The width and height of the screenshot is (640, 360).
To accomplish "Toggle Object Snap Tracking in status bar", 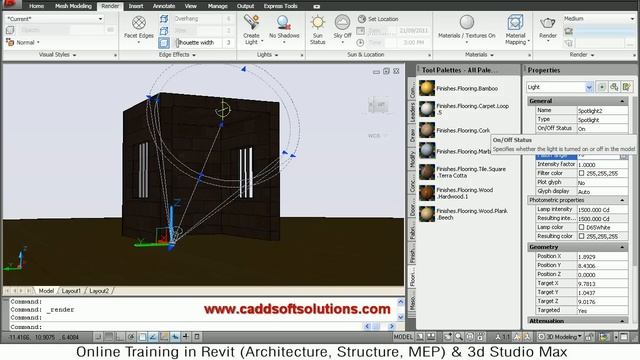I will click(x=153, y=337).
